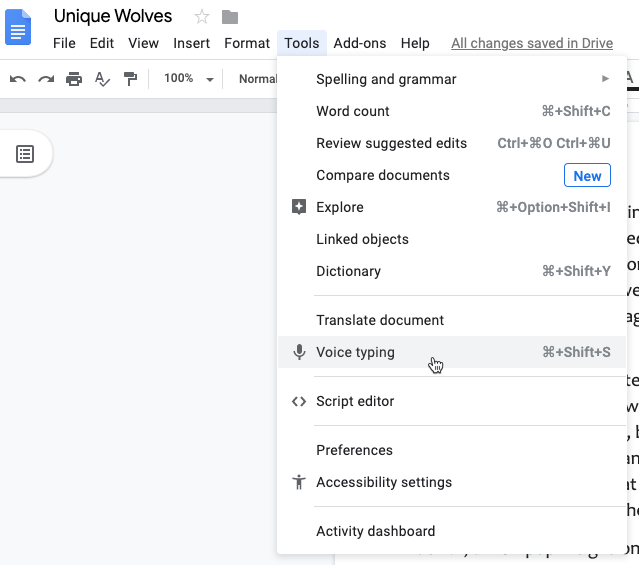This screenshot has width=639, height=565.
Task: Click the microphone icon beside Voice typing
Action: click(x=299, y=352)
